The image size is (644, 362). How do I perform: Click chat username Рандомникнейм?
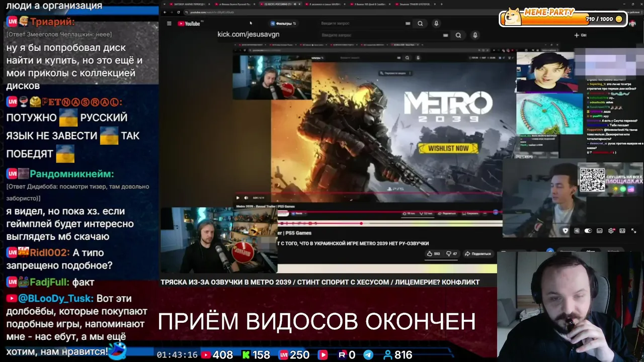tap(72, 174)
